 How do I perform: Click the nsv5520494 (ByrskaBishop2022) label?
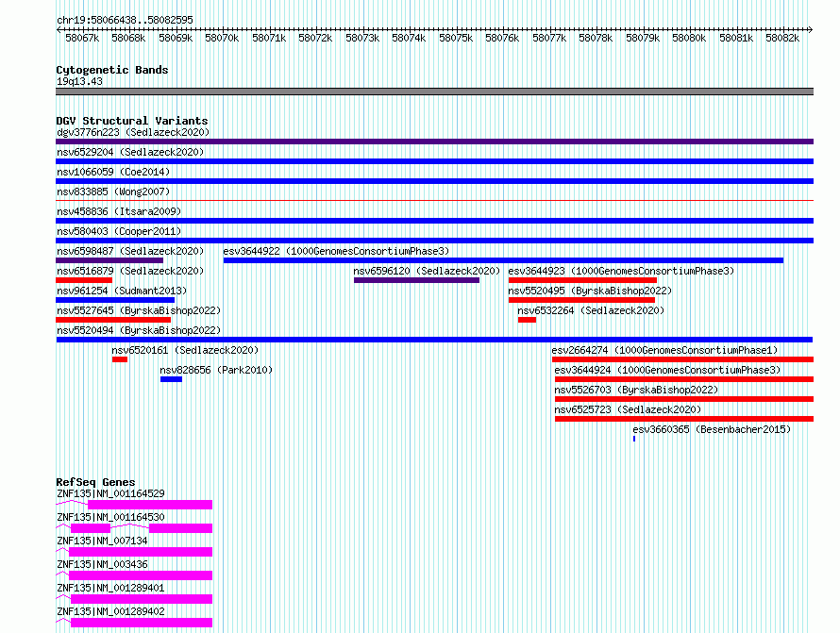pyautogui.click(x=139, y=330)
